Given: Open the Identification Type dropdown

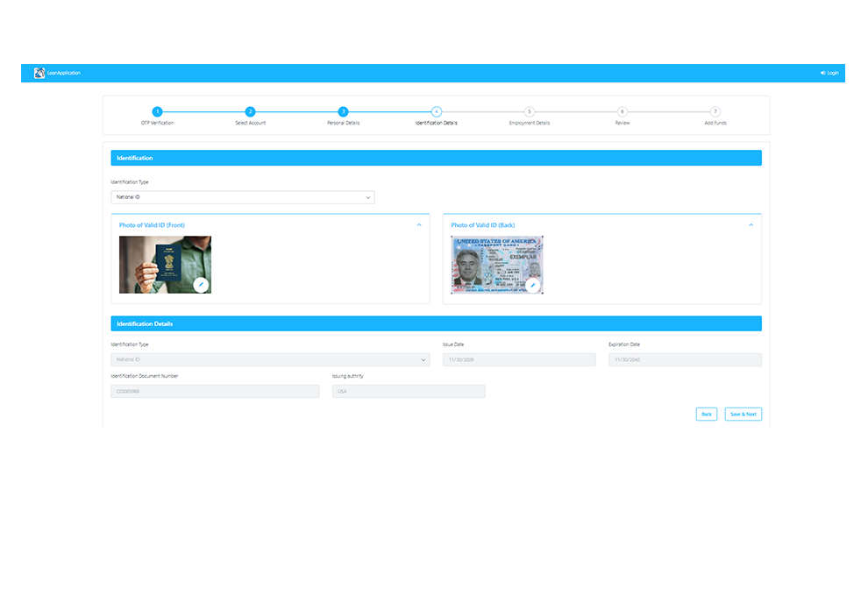Looking at the screenshot, I should coord(243,197).
